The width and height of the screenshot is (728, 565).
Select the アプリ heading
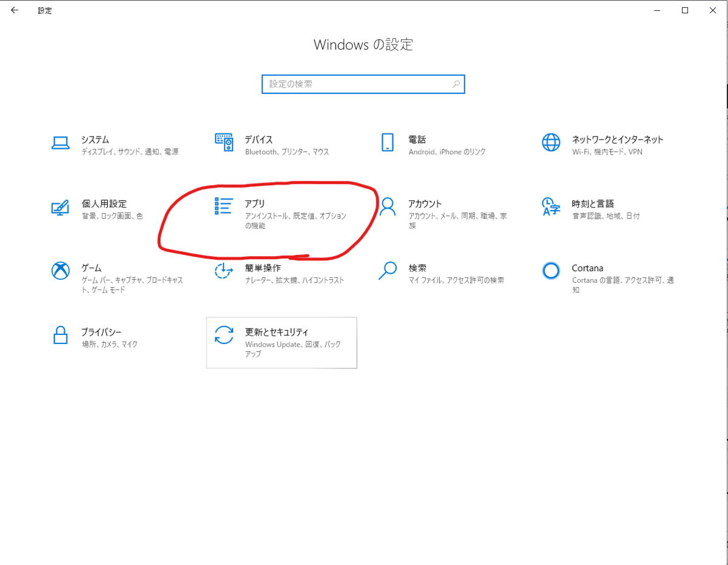[x=255, y=203]
